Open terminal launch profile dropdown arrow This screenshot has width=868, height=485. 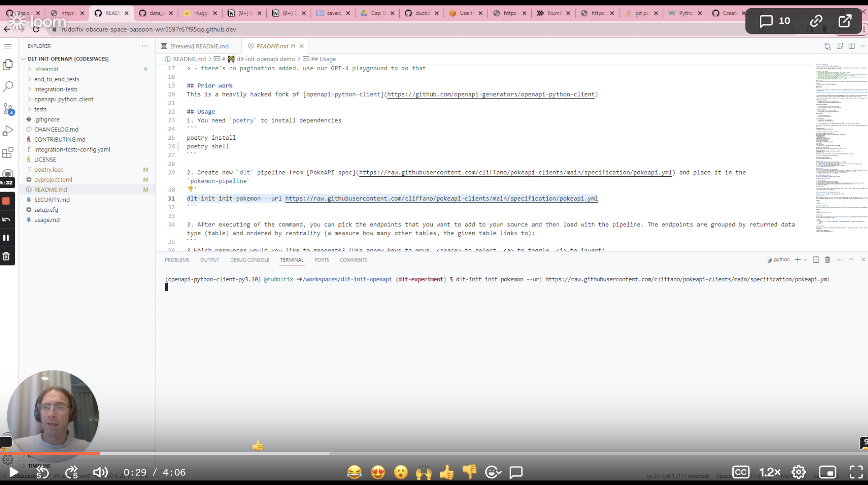tap(805, 260)
